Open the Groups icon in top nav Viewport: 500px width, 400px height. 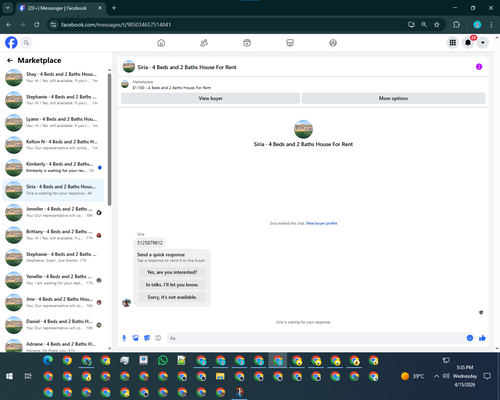coord(333,43)
